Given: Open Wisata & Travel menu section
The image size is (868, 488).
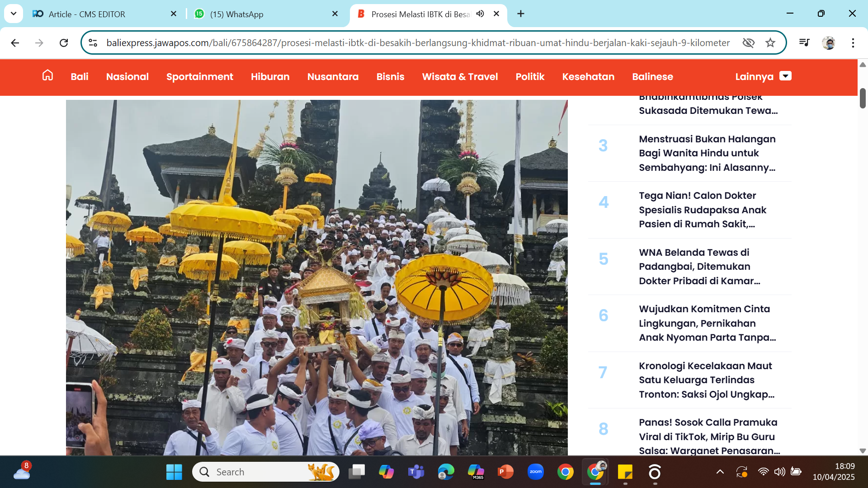Looking at the screenshot, I should [460, 76].
